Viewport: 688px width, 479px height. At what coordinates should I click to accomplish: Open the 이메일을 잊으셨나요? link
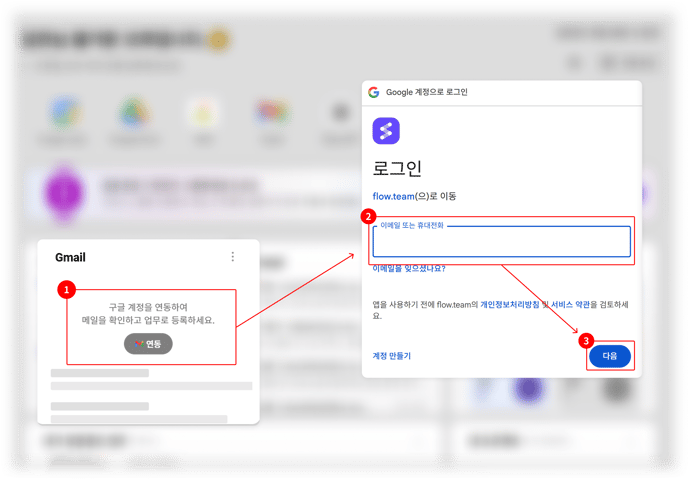pos(409,268)
